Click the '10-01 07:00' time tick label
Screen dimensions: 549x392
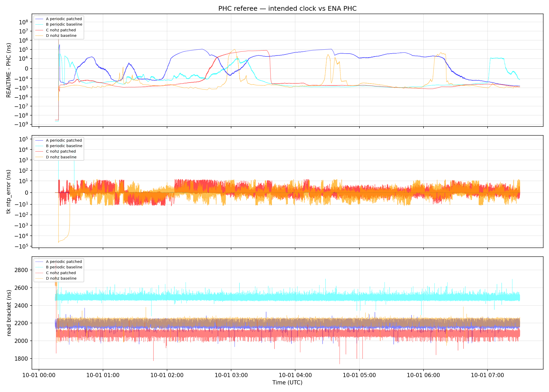click(x=487, y=375)
